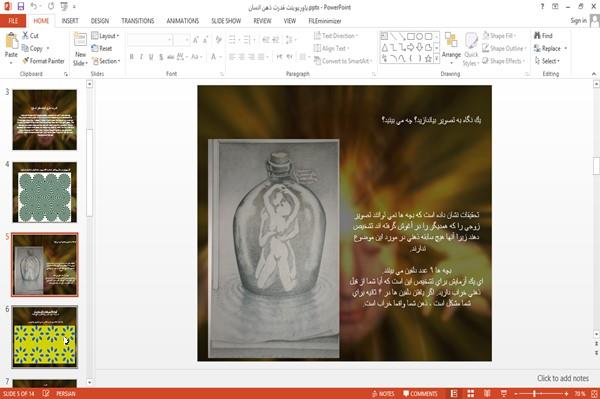
Task: Click the zoom in plus button
Action: pos(566,394)
